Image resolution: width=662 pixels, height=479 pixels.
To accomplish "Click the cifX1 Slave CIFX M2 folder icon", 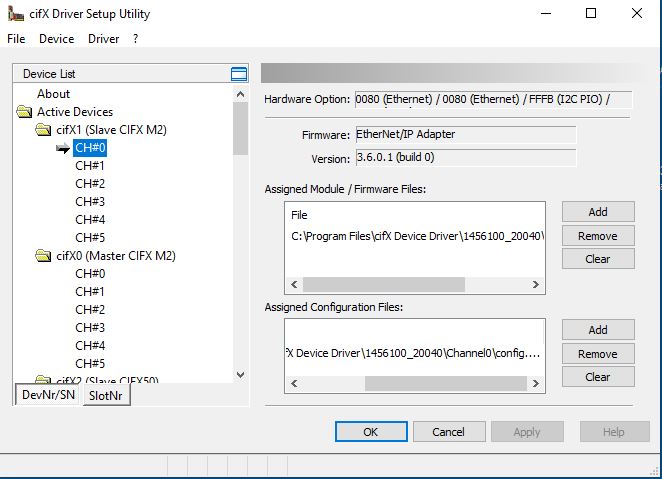I will coord(43,130).
